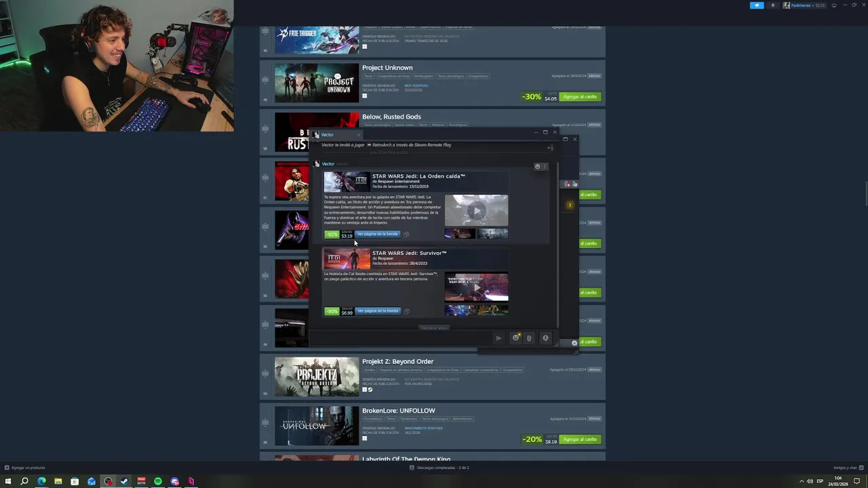View the first screenshot of Jedi: Survivor
This screenshot has height=488, width=868.
pyautogui.click(x=460, y=310)
